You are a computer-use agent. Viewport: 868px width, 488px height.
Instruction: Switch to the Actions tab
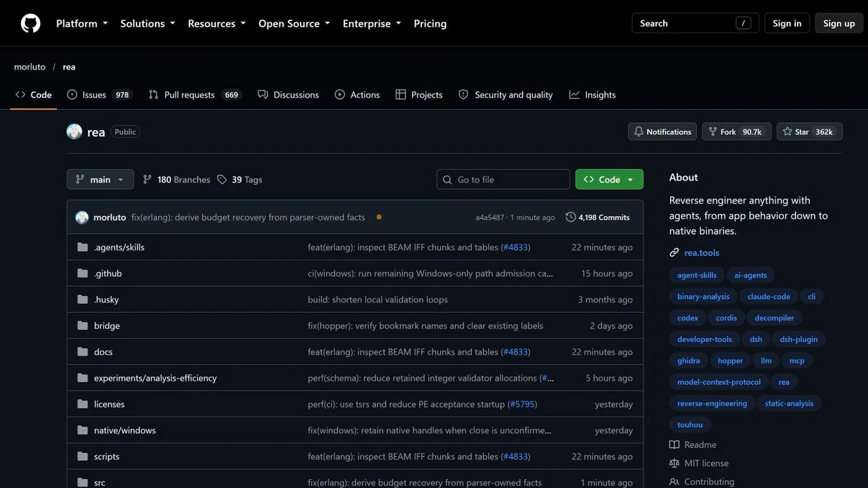[358, 95]
